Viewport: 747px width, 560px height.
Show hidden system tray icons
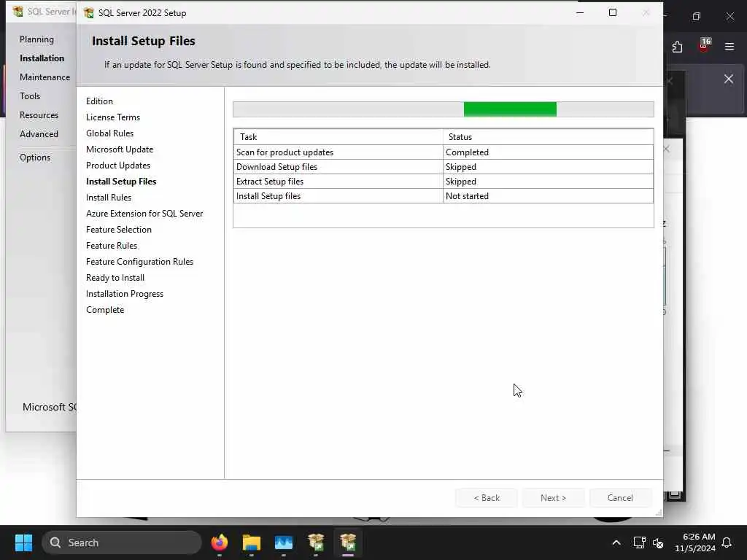coord(616,542)
